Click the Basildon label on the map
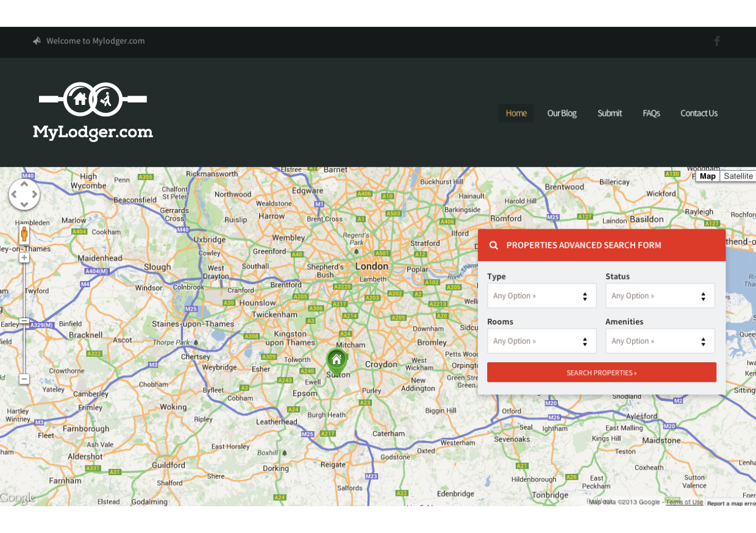The height and width of the screenshot is (533, 756). (647, 219)
